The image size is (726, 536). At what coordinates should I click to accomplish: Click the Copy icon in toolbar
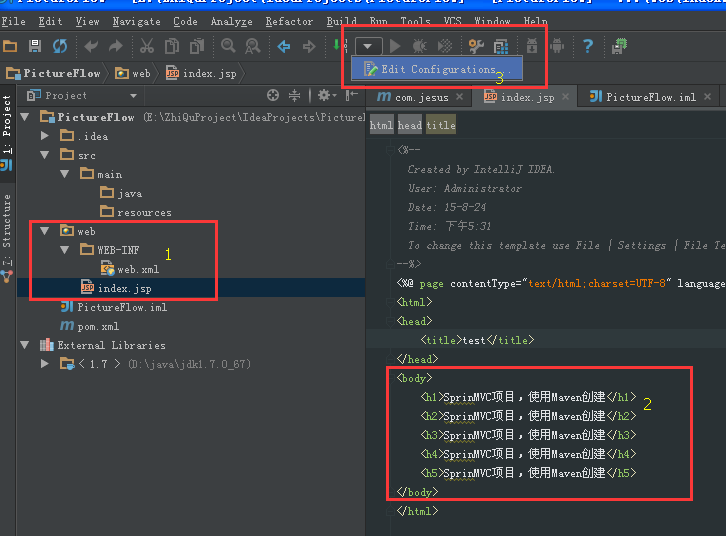click(x=172, y=46)
